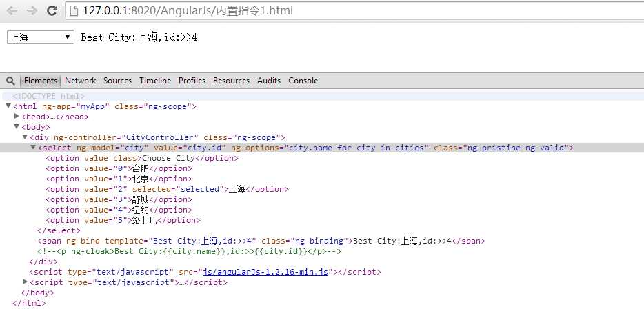Open the Elements tab in DevTools
Viewport: 644px width, 316px height.
(40, 81)
